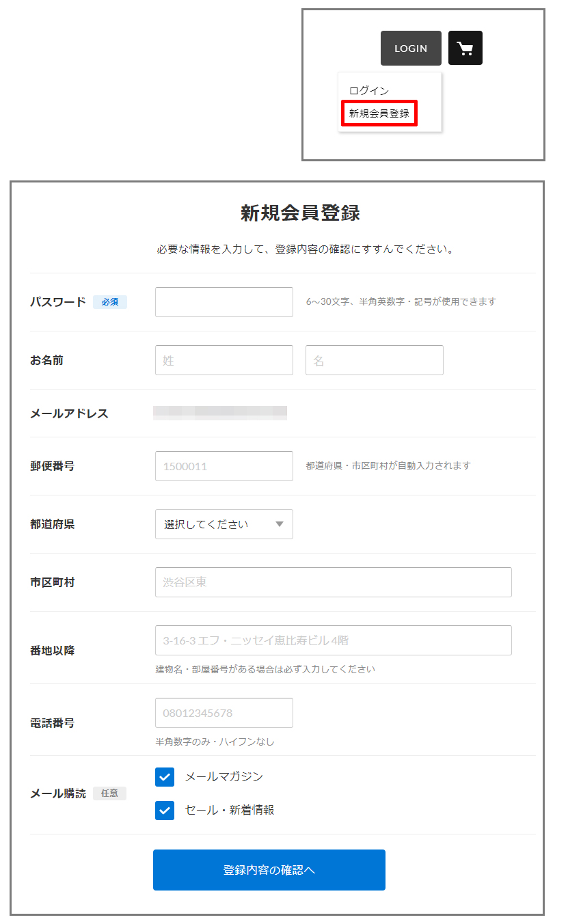
Task: Click the 電話番号 phone number field
Action: 224,713
